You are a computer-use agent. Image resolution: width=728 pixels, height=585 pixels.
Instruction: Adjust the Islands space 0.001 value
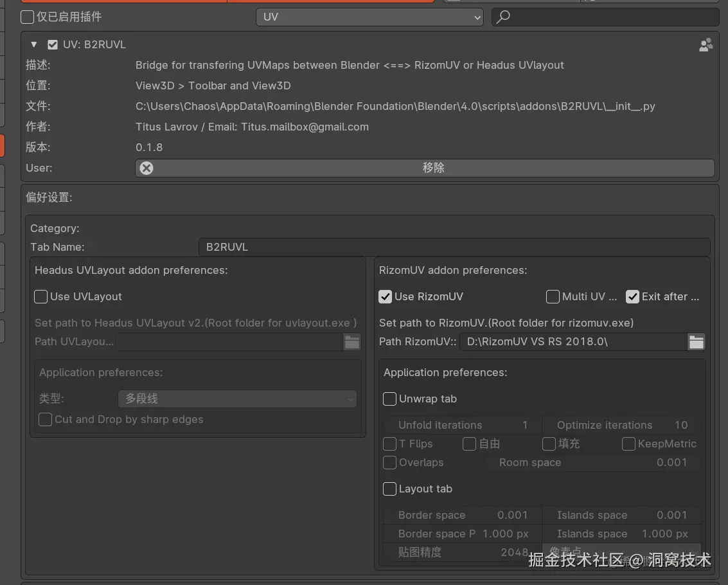621,515
